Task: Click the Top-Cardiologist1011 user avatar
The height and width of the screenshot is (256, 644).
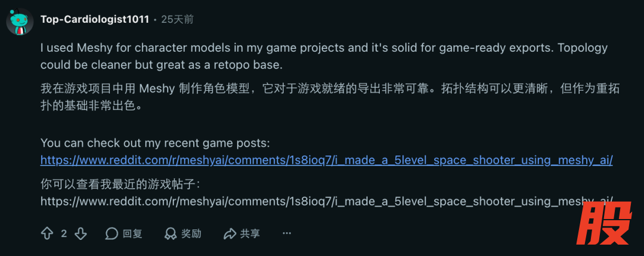Action: point(20,22)
